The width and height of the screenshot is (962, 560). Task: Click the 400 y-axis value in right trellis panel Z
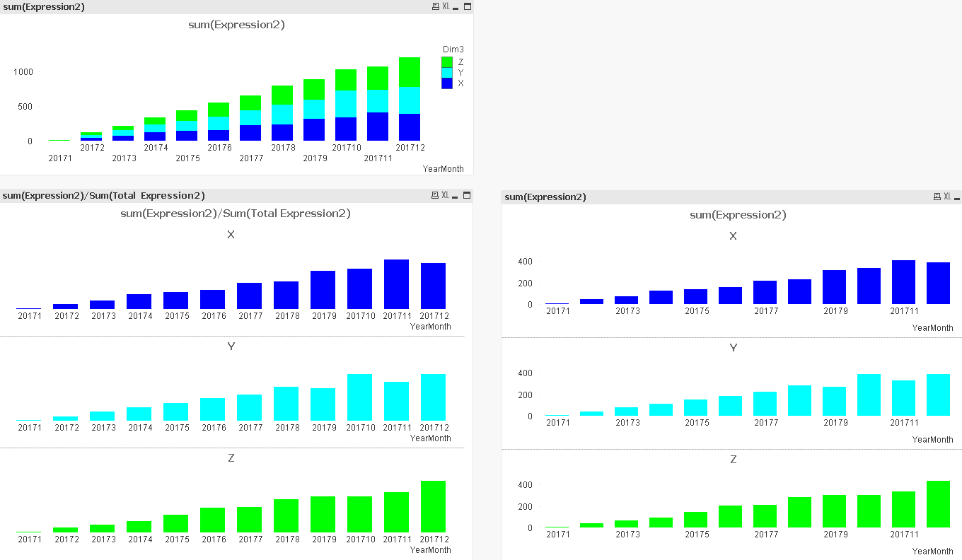(525, 485)
